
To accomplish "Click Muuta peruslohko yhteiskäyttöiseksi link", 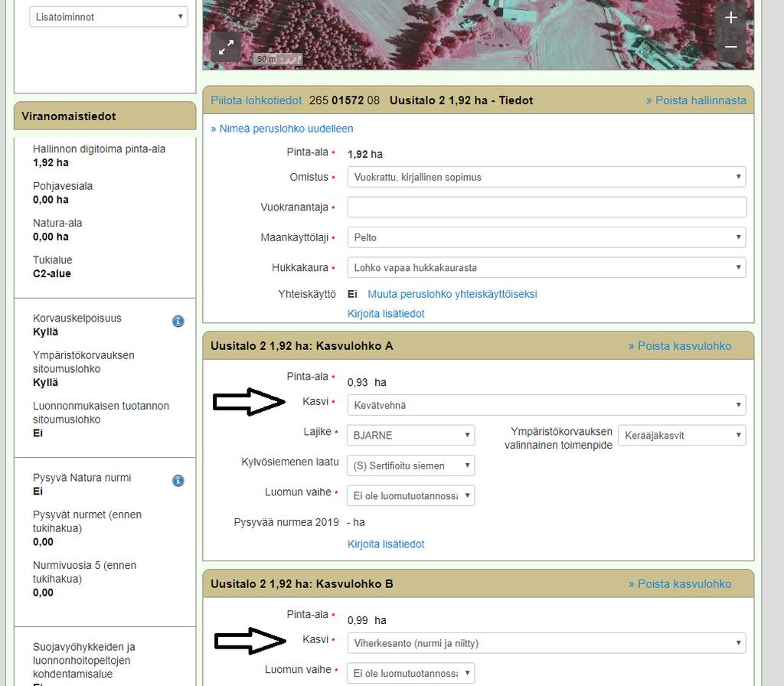I will [x=452, y=294].
